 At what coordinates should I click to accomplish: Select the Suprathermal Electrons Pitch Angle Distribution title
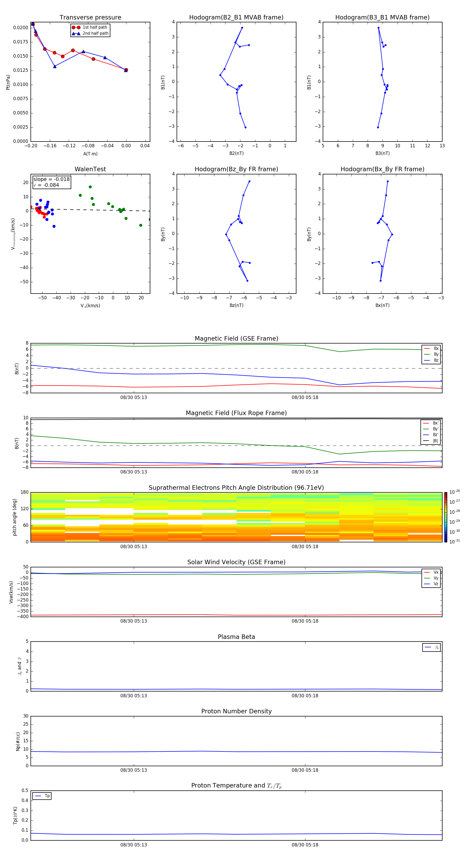click(x=236, y=488)
